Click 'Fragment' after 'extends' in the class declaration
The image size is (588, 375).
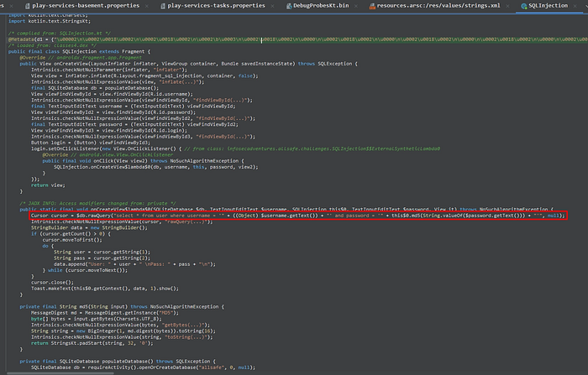(x=133, y=52)
